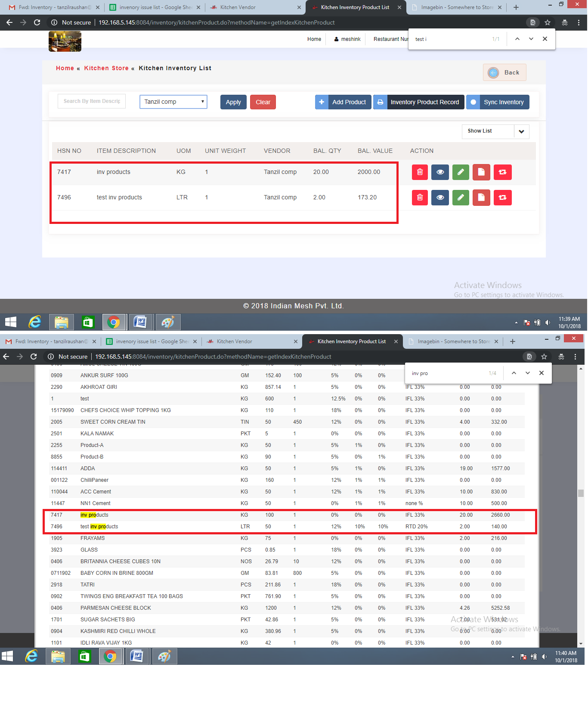Viewport: 588px width, 701px height.
Task: Go to the previous 'inv pro' find result
Action: (x=514, y=373)
